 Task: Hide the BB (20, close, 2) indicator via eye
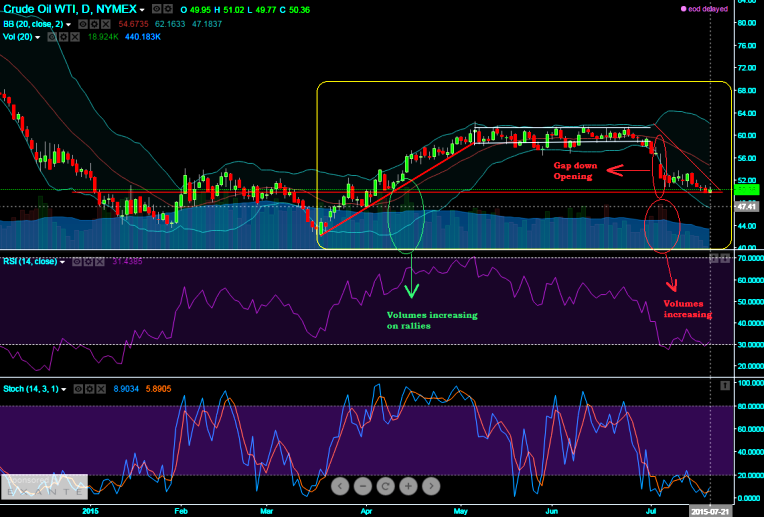[x=83, y=24]
